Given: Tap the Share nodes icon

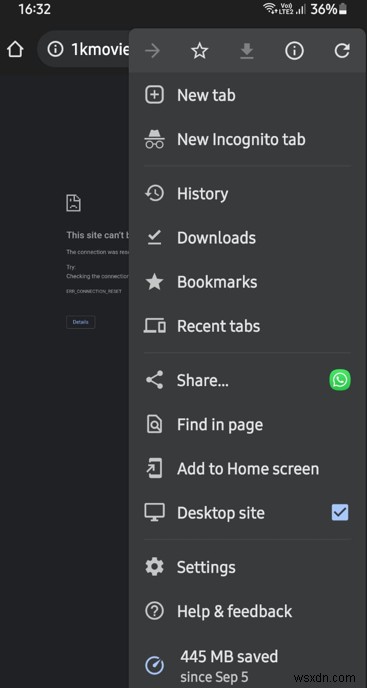Looking at the screenshot, I should [155, 380].
